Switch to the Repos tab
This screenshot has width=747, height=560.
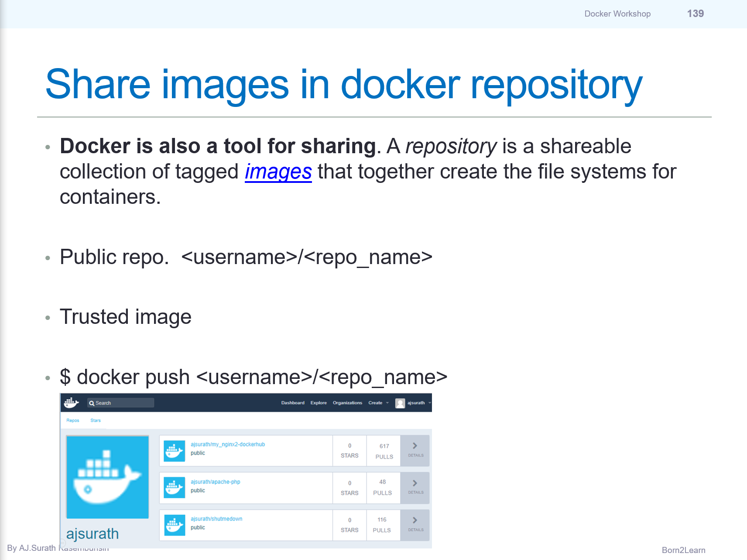pyautogui.click(x=73, y=420)
